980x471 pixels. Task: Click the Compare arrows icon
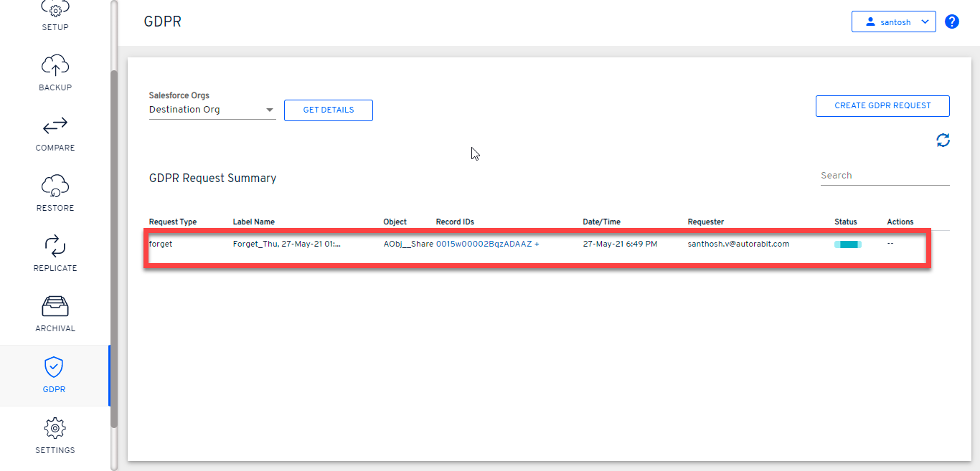point(55,127)
